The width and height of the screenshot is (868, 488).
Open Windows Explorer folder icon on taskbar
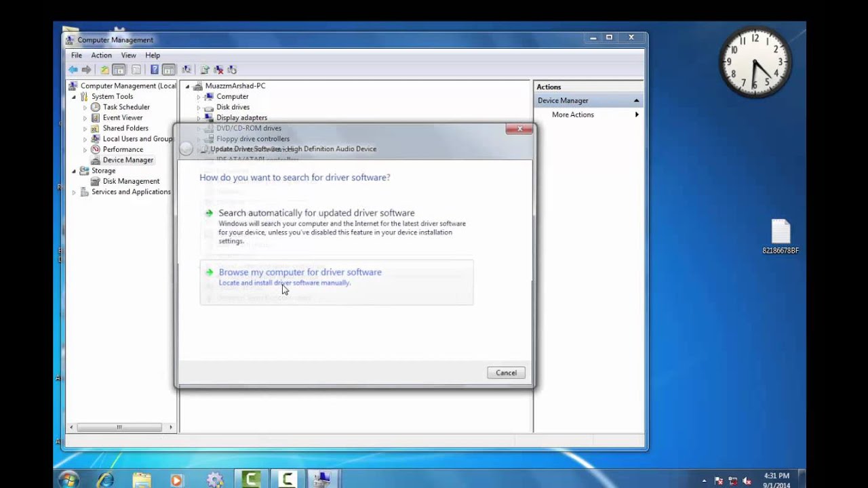click(142, 480)
